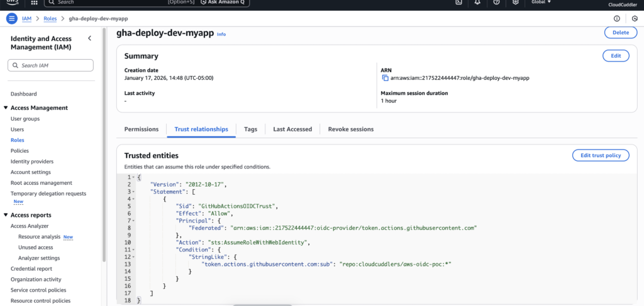
Task: Open Policies in the sidebar
Action: (x=19, y=151)
